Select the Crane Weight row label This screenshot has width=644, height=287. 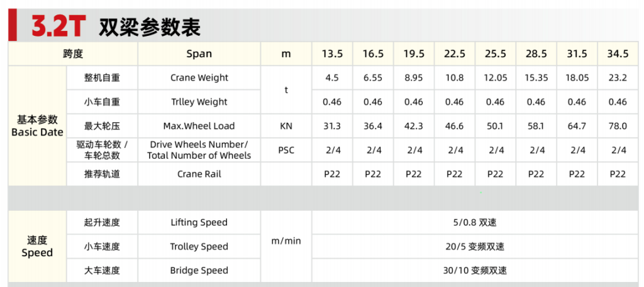point(199,77)
